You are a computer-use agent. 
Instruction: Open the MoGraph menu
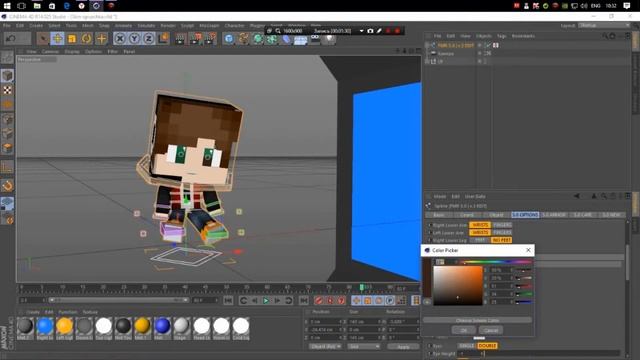(209, 26)
